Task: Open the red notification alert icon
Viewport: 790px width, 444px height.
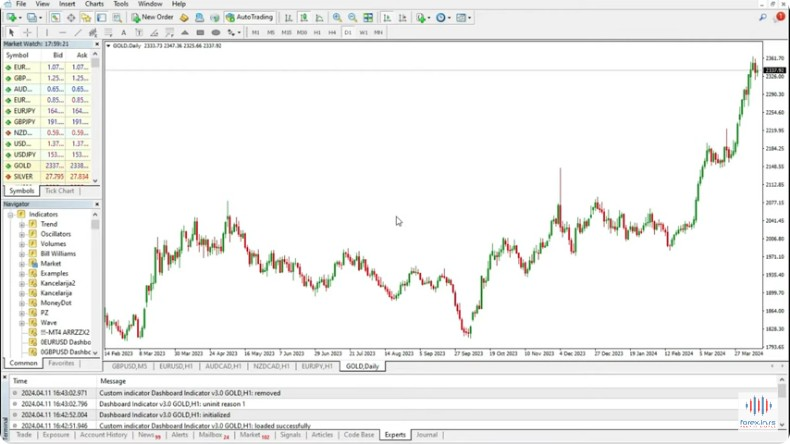Action: tap(780, 17)
